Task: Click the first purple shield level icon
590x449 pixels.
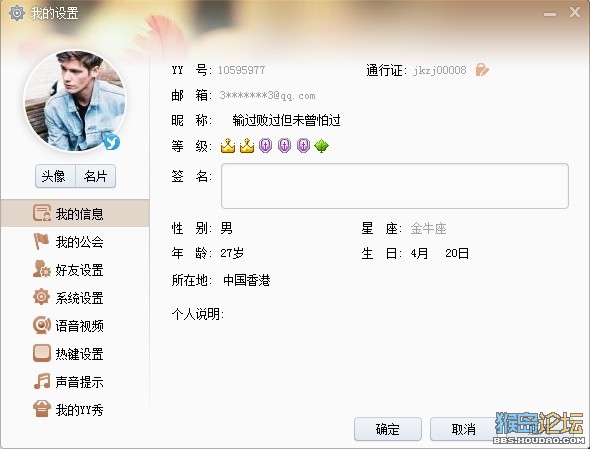Action: click(265, 146)
